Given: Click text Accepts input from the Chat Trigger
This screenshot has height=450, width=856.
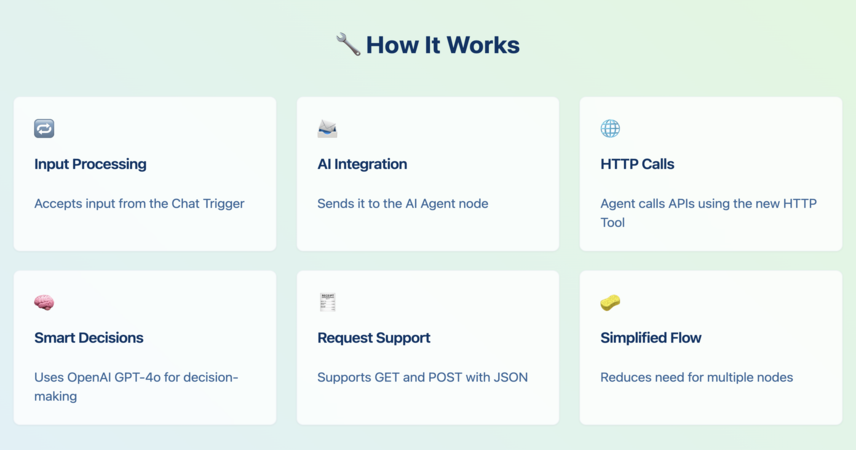Looking at the screenshot, I should click(139, 204).
